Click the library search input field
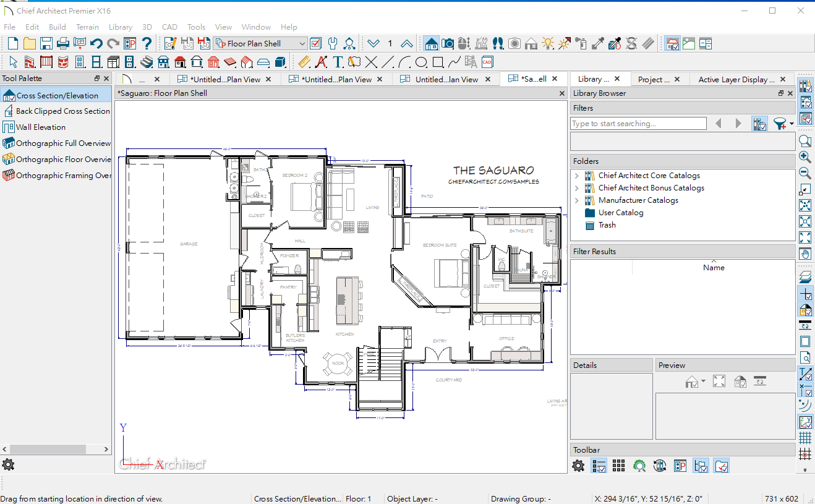Image resolution: width=815 pixels, height=504 pixels. tap(638, 124)
